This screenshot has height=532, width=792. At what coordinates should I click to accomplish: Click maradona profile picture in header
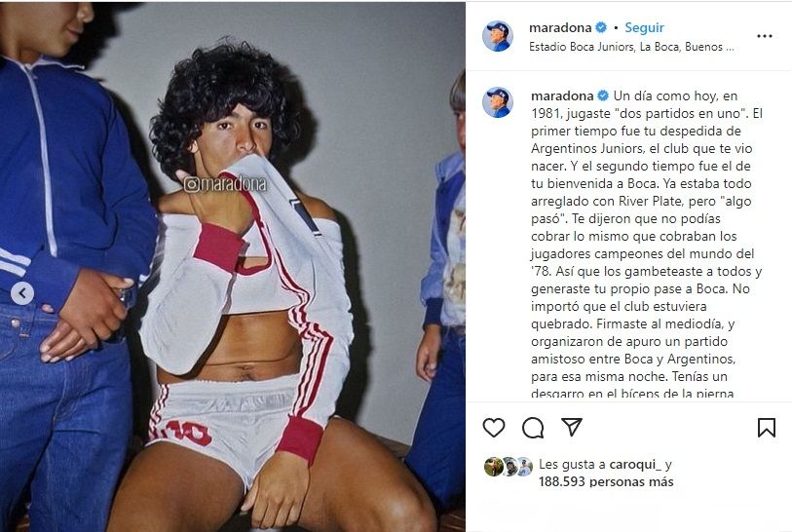point(498,36)
